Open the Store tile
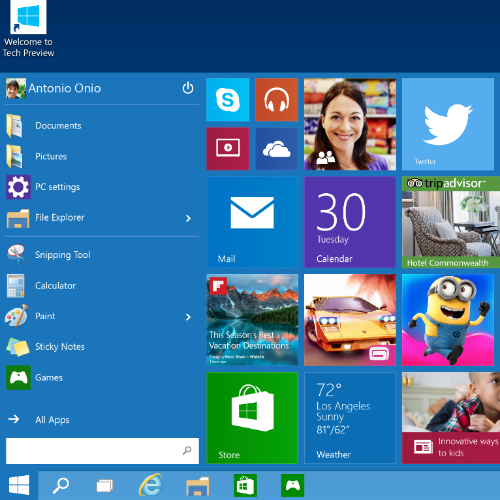The image size is (500, 500). pos(252,418)
